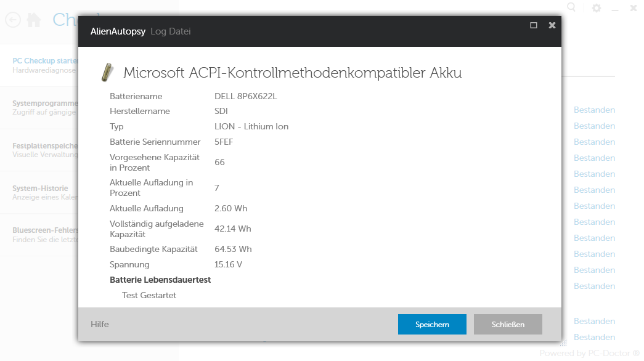Minimize the main application window
Viewport: 644px width, 361px height.
(x=614, y=9)
